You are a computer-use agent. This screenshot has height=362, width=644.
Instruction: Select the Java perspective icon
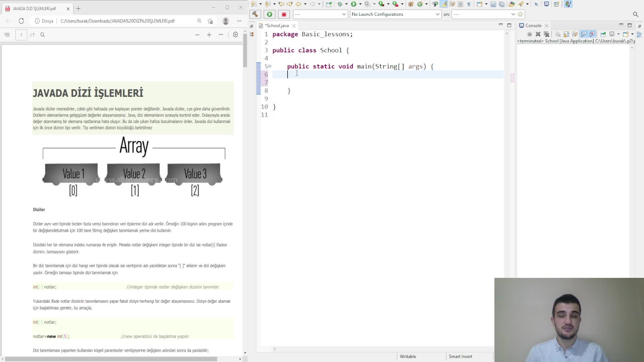point(568,4)
